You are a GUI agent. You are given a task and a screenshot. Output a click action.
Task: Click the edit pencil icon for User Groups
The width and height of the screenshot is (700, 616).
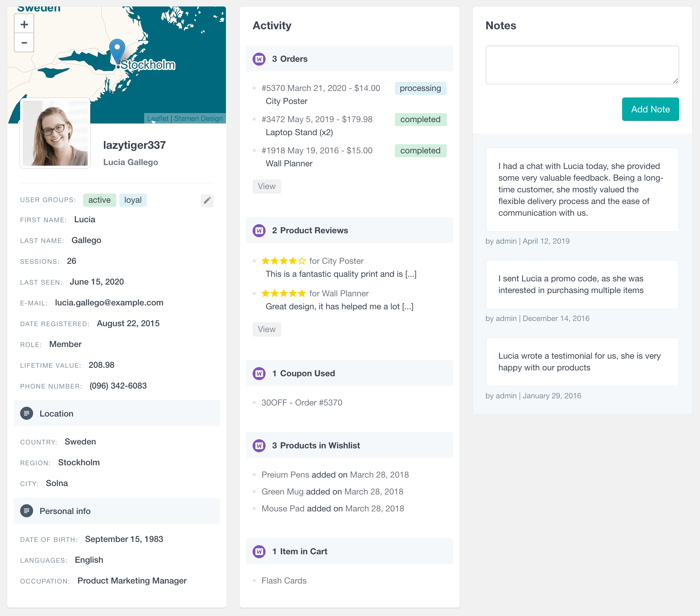coord(207,200)
